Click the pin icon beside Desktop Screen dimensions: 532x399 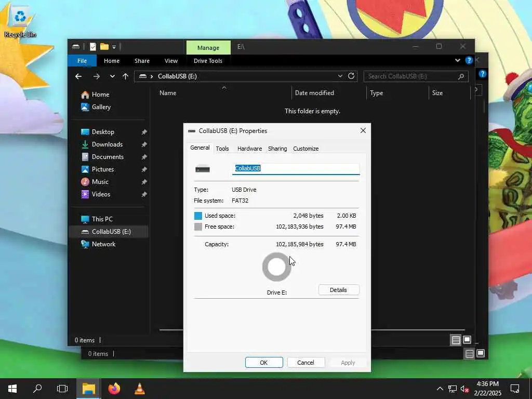[144, 132]
